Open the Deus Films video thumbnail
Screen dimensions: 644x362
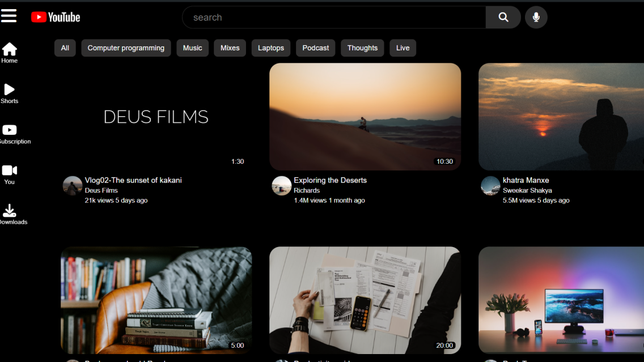coord(156,117)
